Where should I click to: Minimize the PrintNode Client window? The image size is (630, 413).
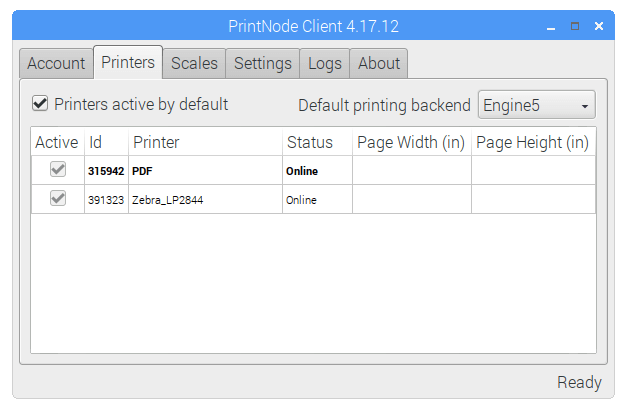tap(551, 27)
